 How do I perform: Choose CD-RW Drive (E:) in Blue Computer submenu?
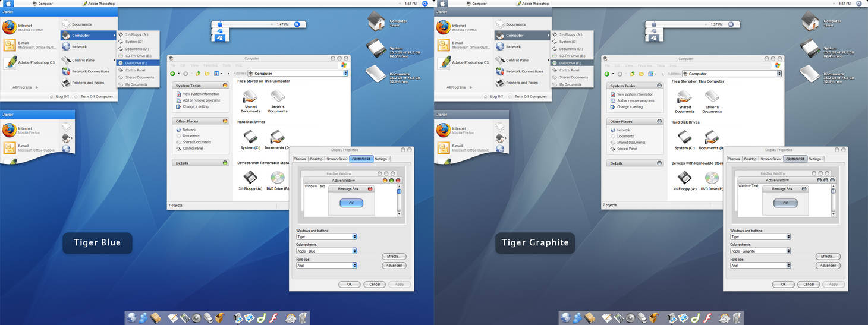coord(139,56)
